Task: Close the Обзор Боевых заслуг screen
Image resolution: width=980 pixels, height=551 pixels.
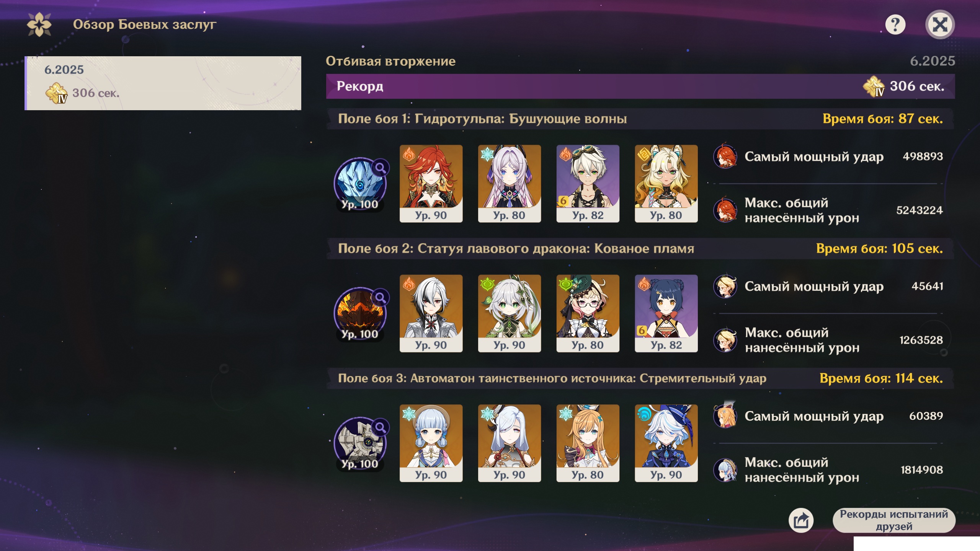Action: [940, 25]
